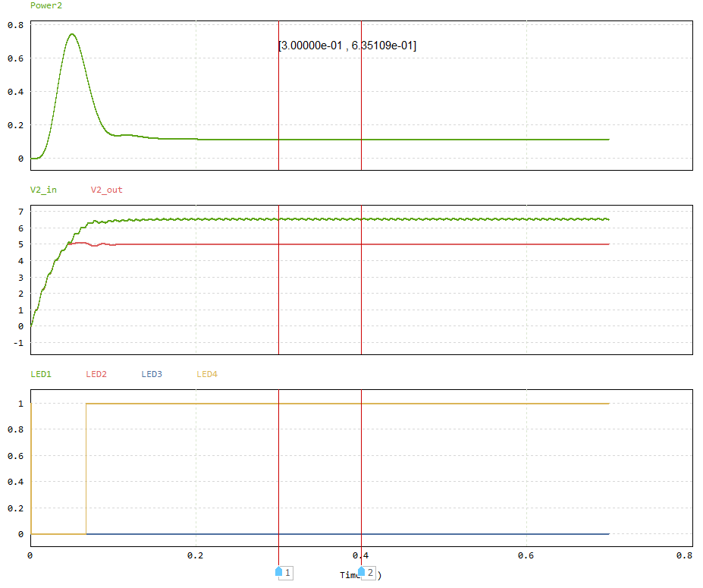Image resolution: width=703 pixels, height=588 pixels.
Task: Click the 0.2 tick label on time axis
Action: (x=196, y=555)
